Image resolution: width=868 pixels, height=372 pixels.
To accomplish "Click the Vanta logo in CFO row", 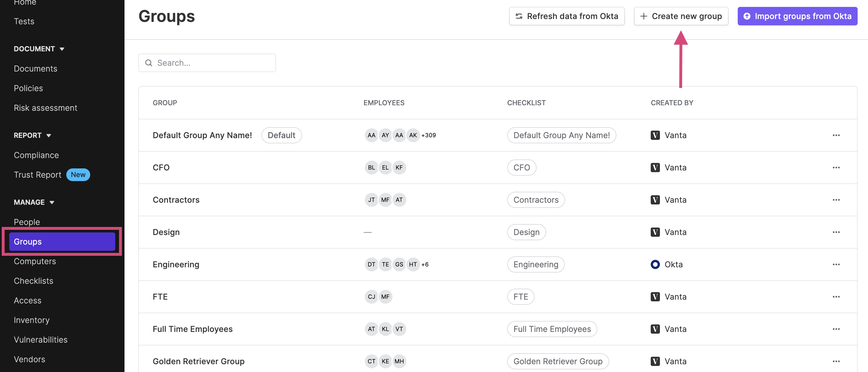I will click(655, 168).
